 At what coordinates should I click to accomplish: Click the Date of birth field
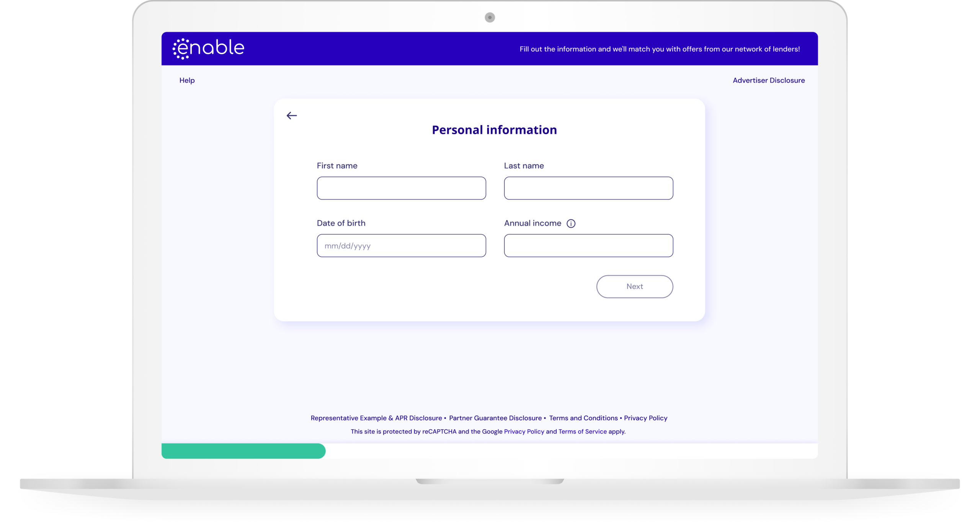click(401, 245)
